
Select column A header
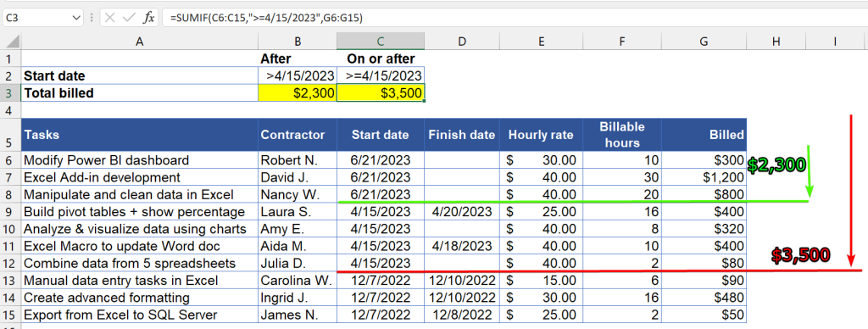[x=139, y=41]
